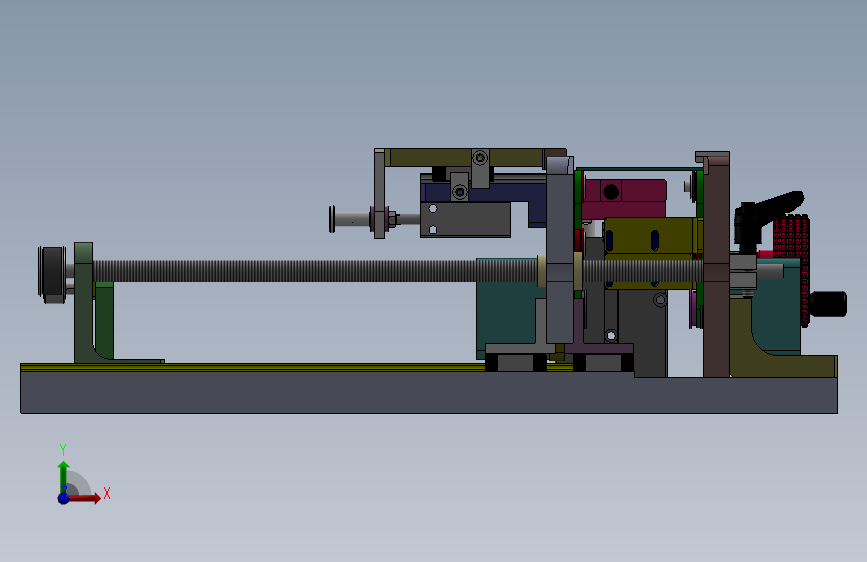Select the black cylindrical crank handle grip

(x=828, y=304)
